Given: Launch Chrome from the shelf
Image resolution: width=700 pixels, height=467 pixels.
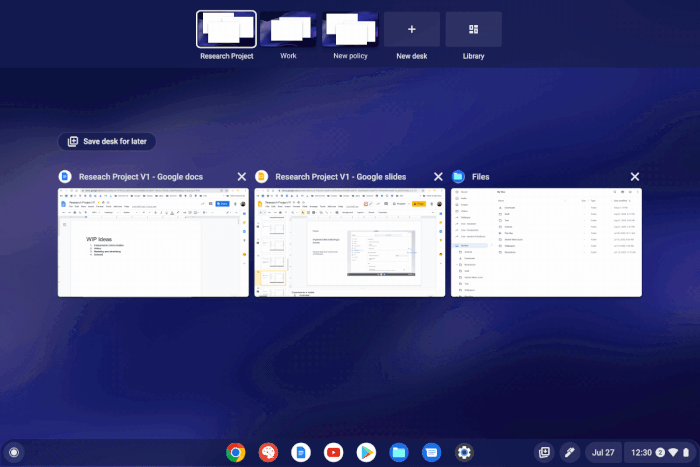Looking at the screenshot, I should click(x=236, y=452).
